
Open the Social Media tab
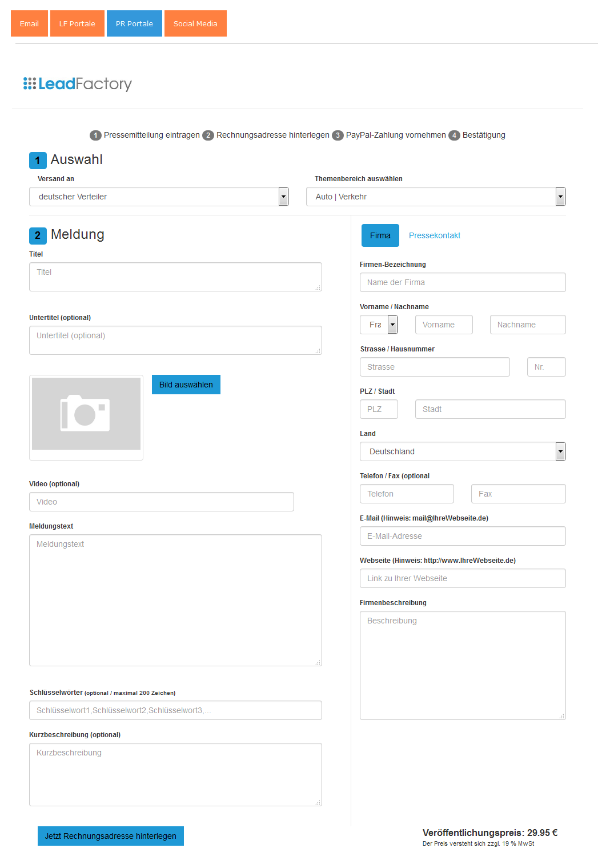pos(195,23)
